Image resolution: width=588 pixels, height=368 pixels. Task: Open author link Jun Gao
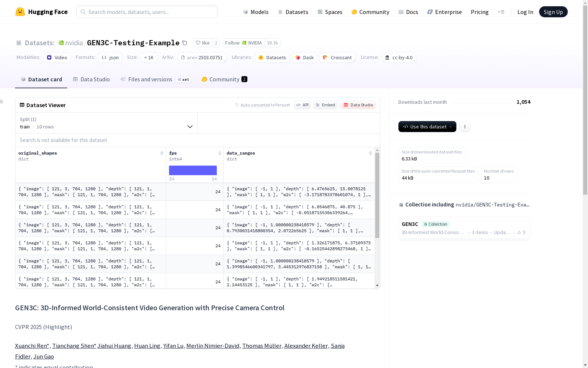pyautogui.click(x=44, y=356)
